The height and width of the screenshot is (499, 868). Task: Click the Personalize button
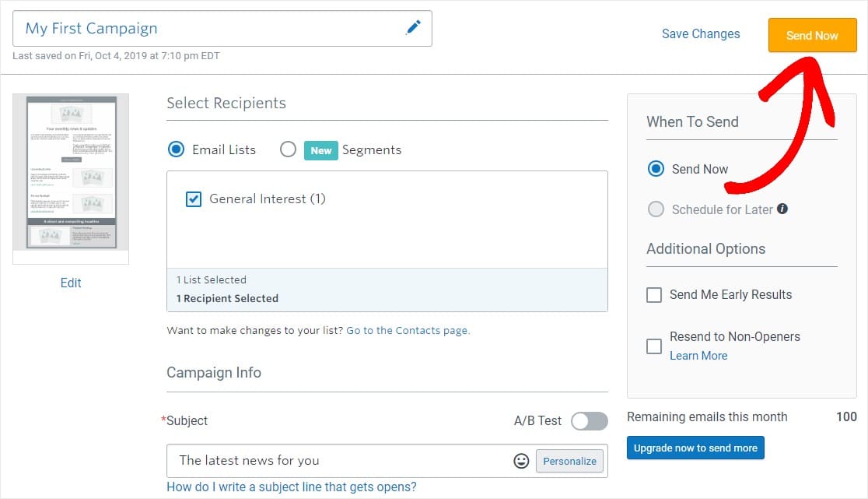(x=569, y=461)
